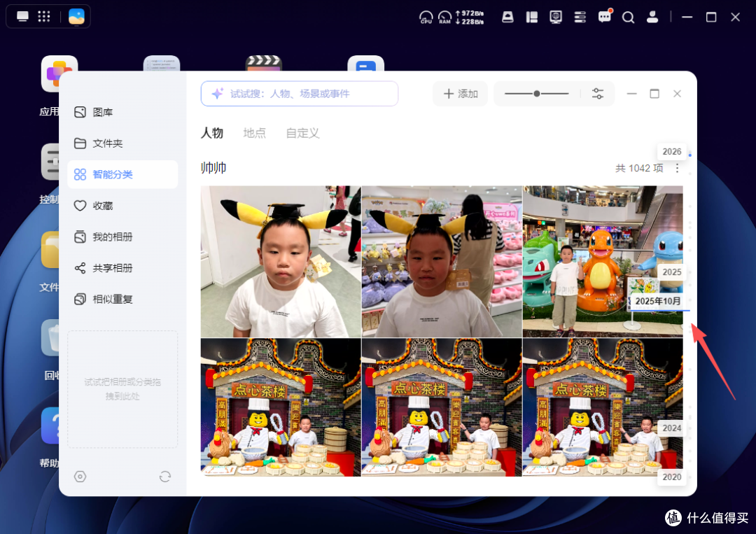The width and height of the screenshot is (756, 534).
Task: Switch to the 地点 tab
Action: pos(255,133)
